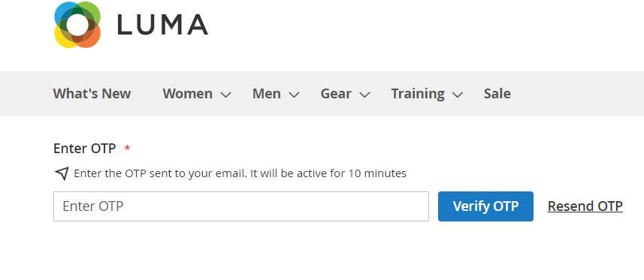644x280 pixels.
Task: Click the Verify OTP button
Action: (485, 206)
